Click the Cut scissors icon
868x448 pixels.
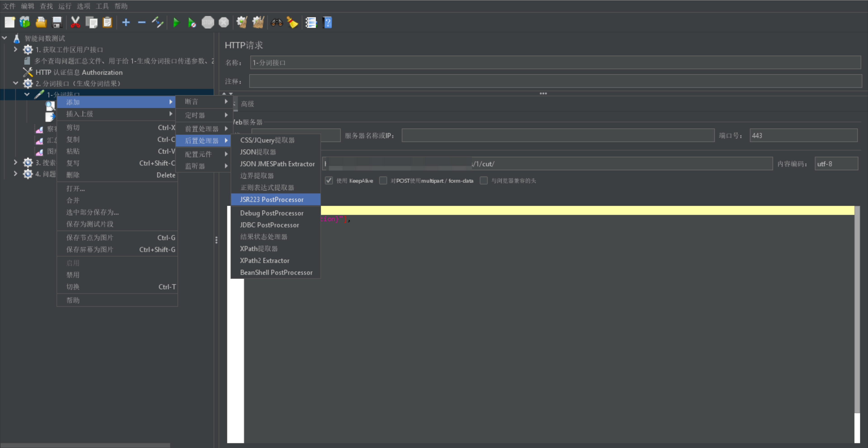[75, 23]
